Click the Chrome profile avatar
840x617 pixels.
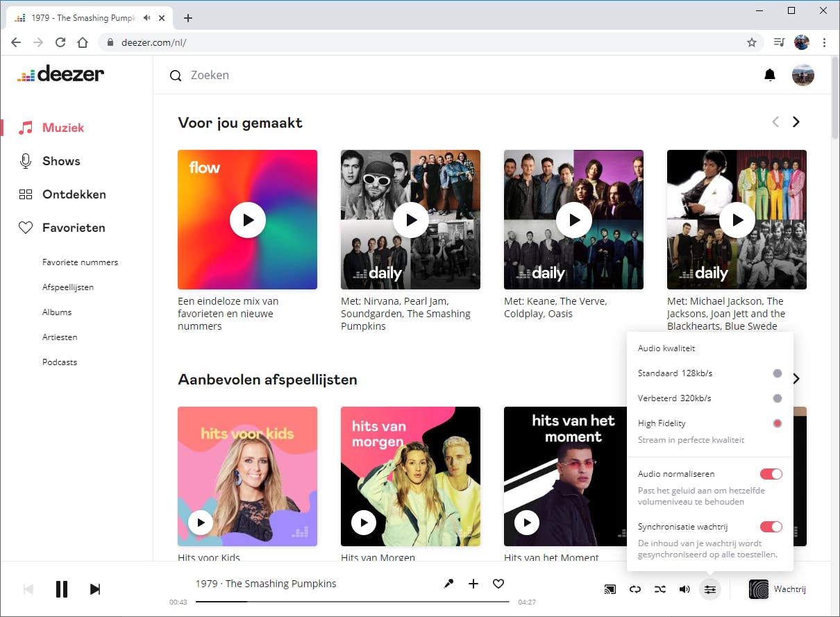[802, 42]
